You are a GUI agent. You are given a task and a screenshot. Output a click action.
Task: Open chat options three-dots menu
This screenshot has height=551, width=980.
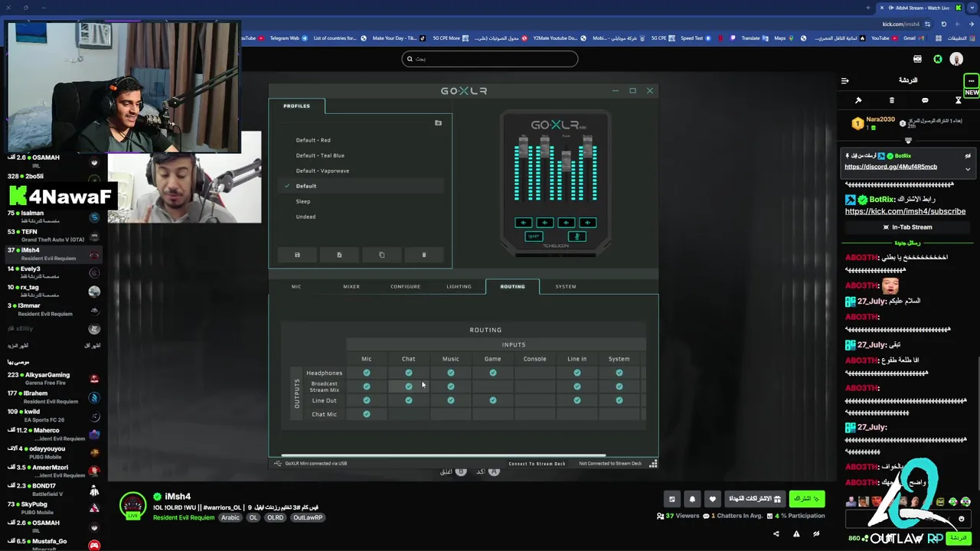click(x=971, y=80)
